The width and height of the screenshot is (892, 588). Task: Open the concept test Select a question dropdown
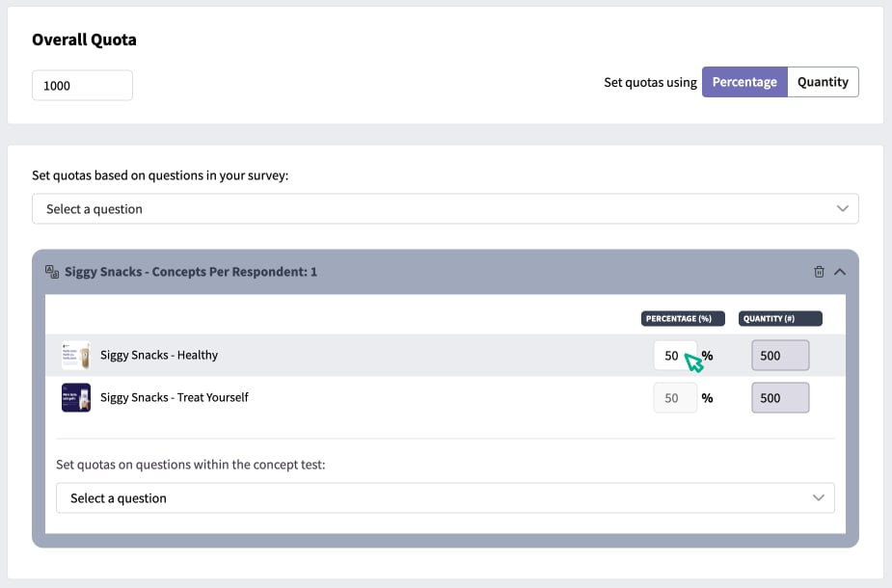[446, 498]
